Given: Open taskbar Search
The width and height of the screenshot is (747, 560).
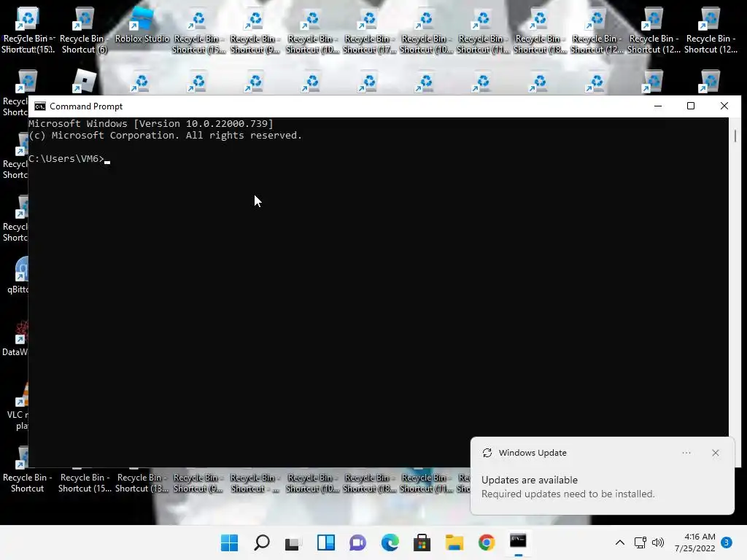Looking at the screenshot, I should pyautogui.click(x=262, y=542).
